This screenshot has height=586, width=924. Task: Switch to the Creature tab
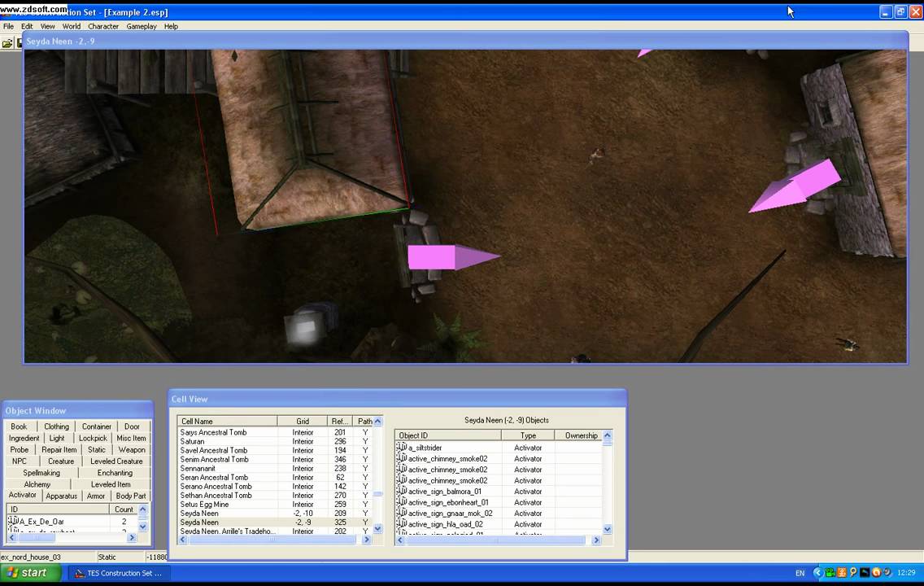(61, 461)
